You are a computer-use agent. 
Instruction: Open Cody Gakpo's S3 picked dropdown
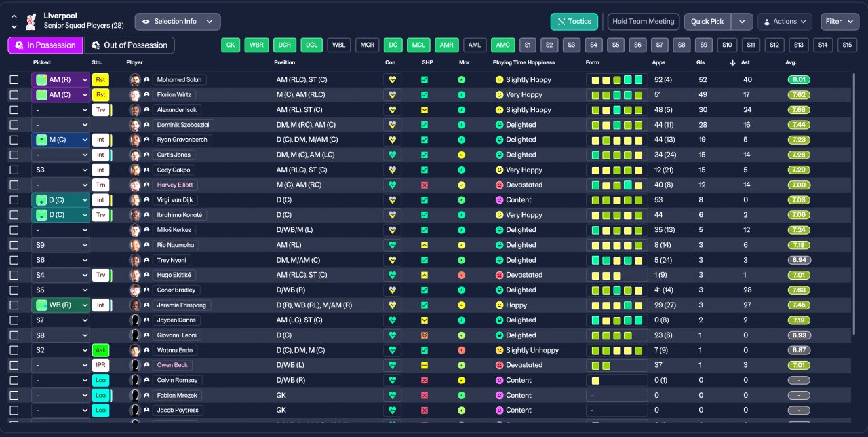tap(61, 170)
